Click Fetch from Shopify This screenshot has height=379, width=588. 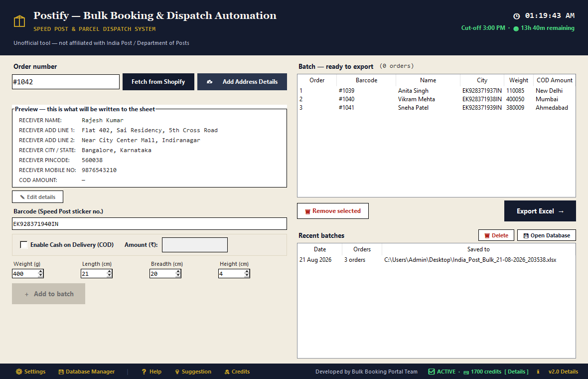(158, 82)
